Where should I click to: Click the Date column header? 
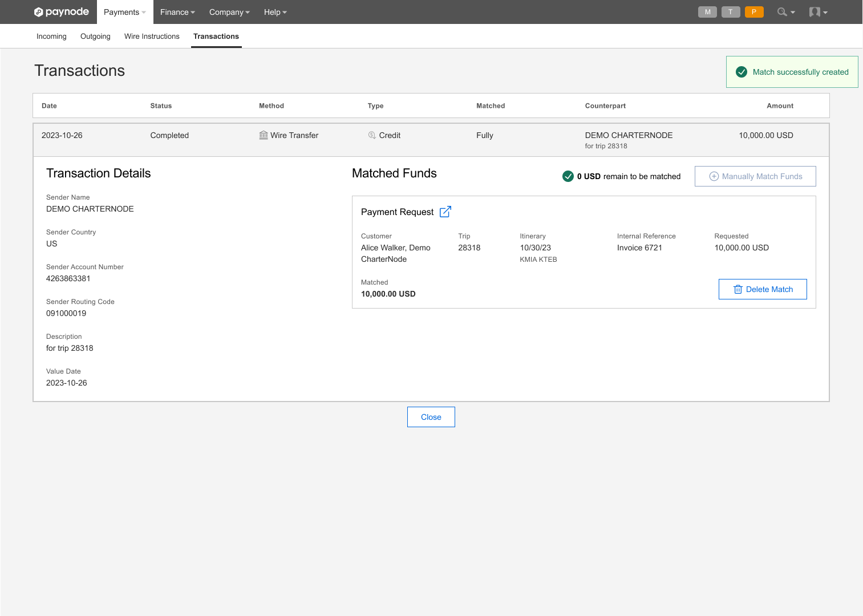(x=49, y=106)
